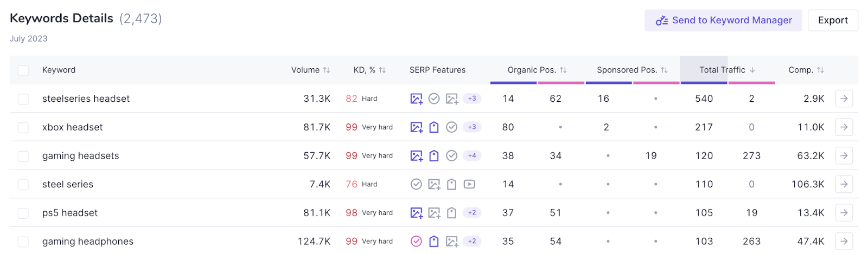
Task: Click image icon in gaming headphones row
Action: click(x=452, y=241)
